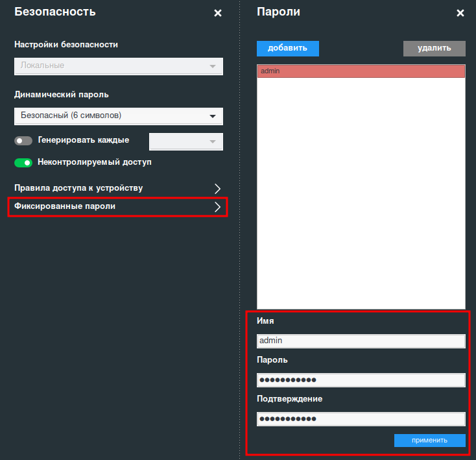
Task: Click the применить button
Action: pyautogui.click(x=429, y=440)
